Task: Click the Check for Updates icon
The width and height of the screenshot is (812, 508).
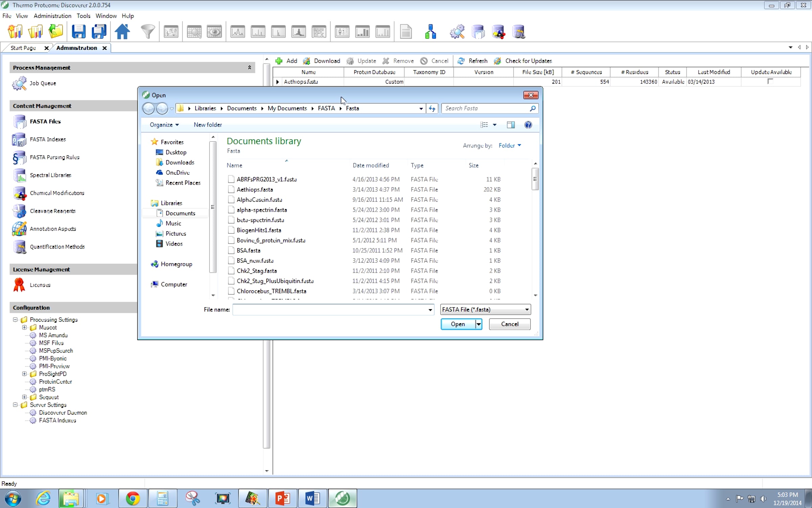Action: (x=497, y=61)
